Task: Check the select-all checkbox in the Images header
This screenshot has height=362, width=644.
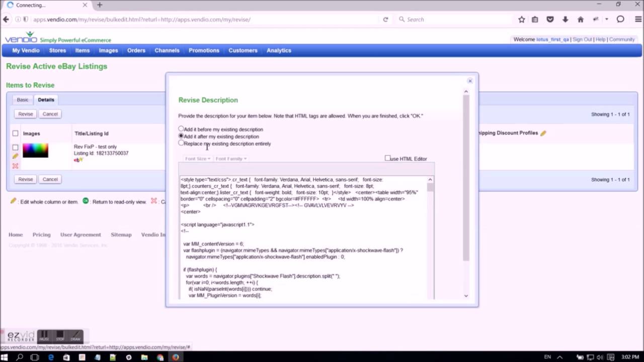Action: (15, 133)
